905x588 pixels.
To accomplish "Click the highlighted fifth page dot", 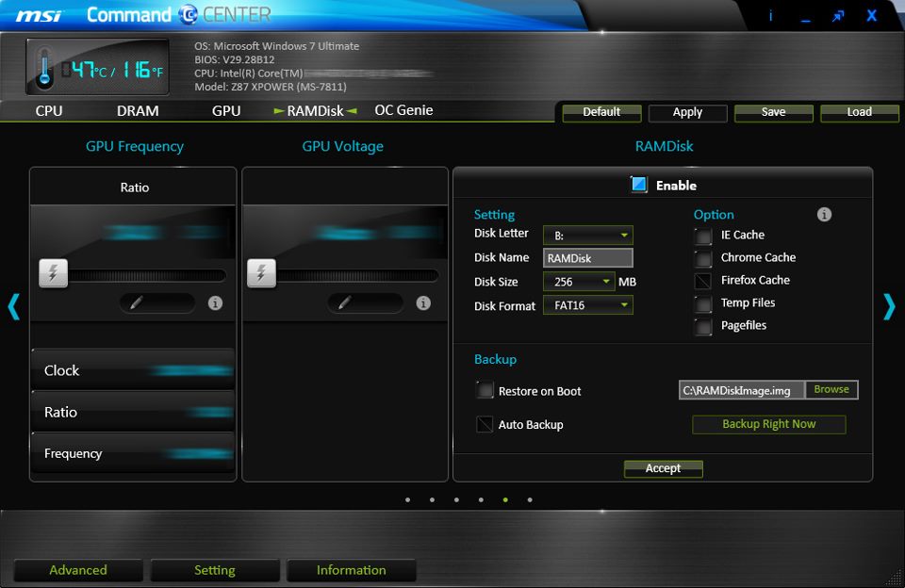I will tap(505, 499).
